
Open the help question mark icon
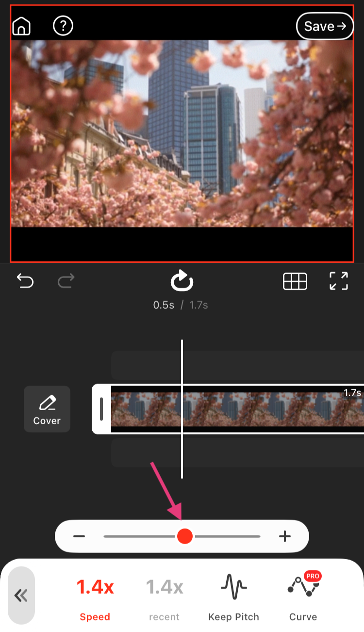tap(63, 26)
